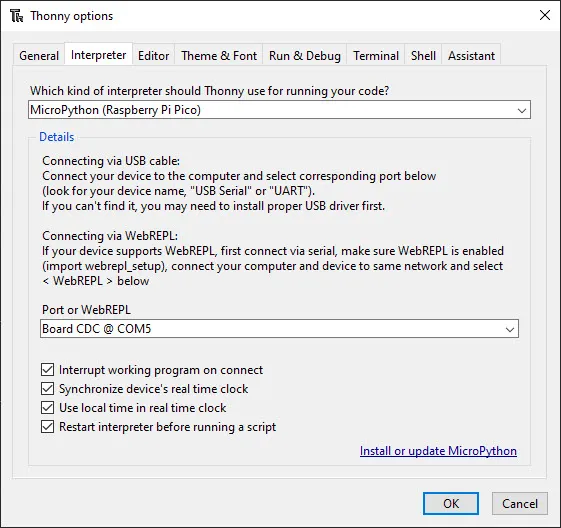Image resolution: width=561 pixels, height=528 pixels.
Task: Switch to the Shell tab
Action: [423, 55]
